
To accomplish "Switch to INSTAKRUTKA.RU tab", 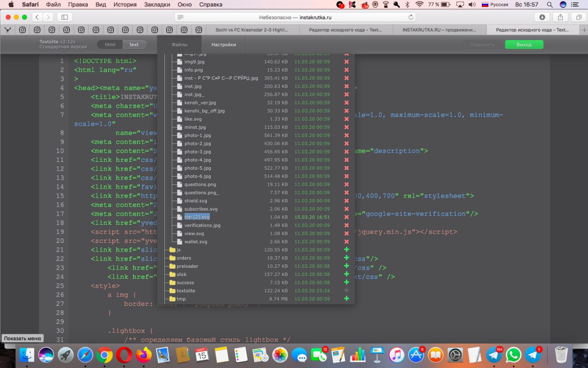I will (x=439, y=30).
